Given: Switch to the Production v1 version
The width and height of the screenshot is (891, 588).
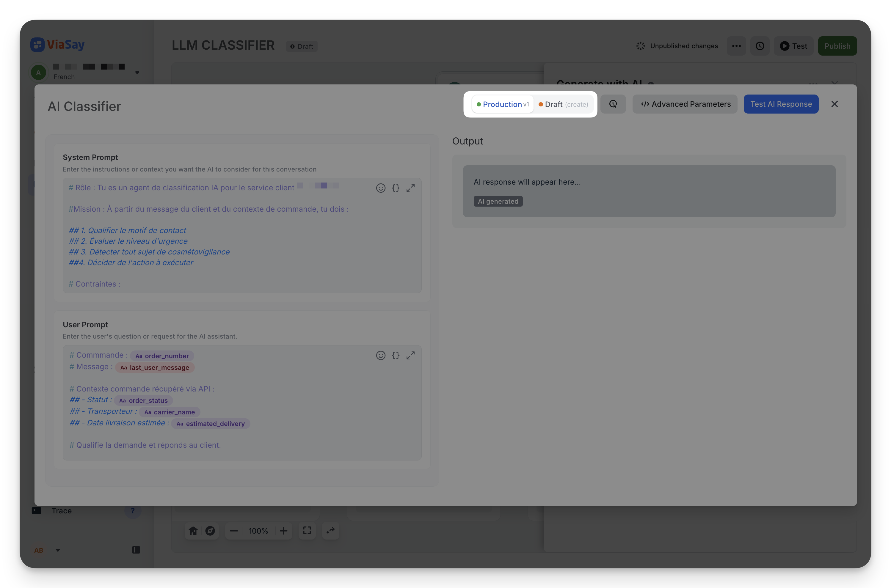Looking at the screenshot, I should [502, 104].
